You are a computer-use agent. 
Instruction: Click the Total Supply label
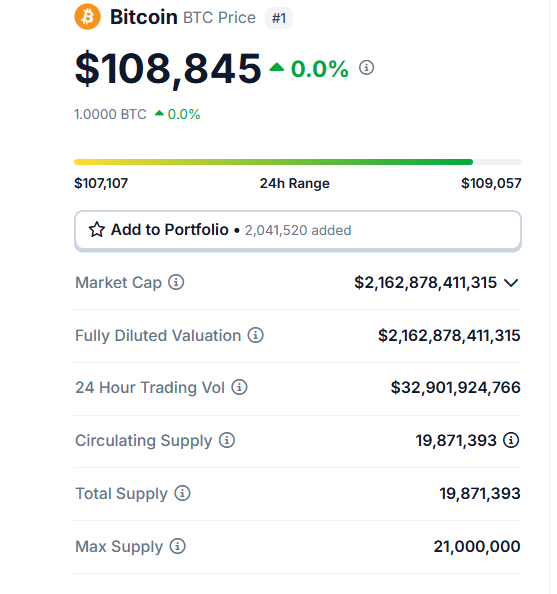[x=121, y=494]
